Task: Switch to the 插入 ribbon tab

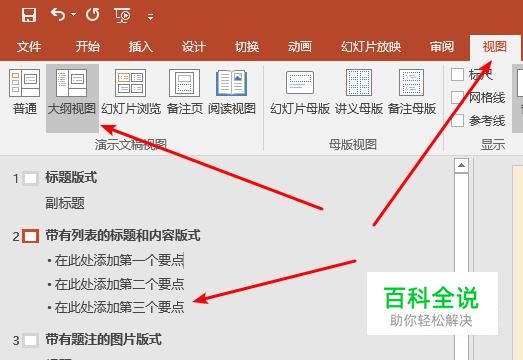Action: pyautogui.click(x=141, y=46)
